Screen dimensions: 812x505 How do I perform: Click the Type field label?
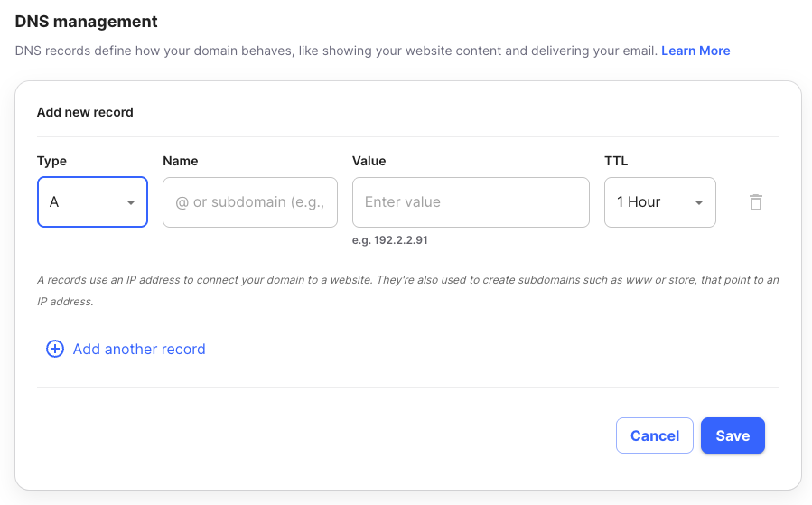coord(51,161)
